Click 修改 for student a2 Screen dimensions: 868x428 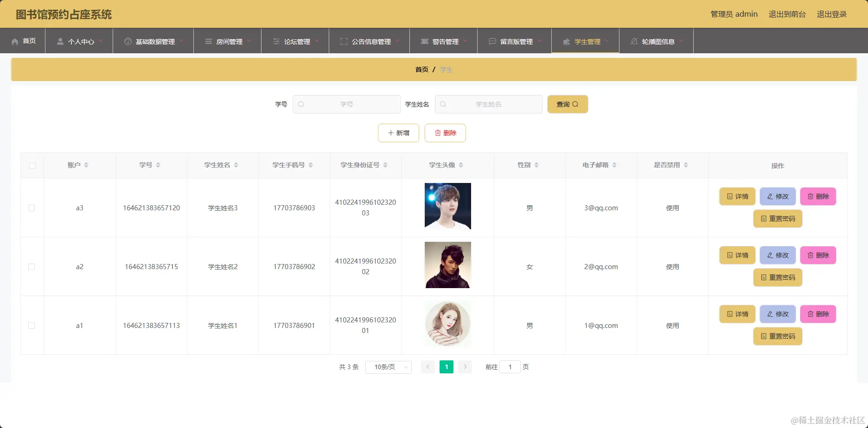pyautogui.click(x=778, y=255)
